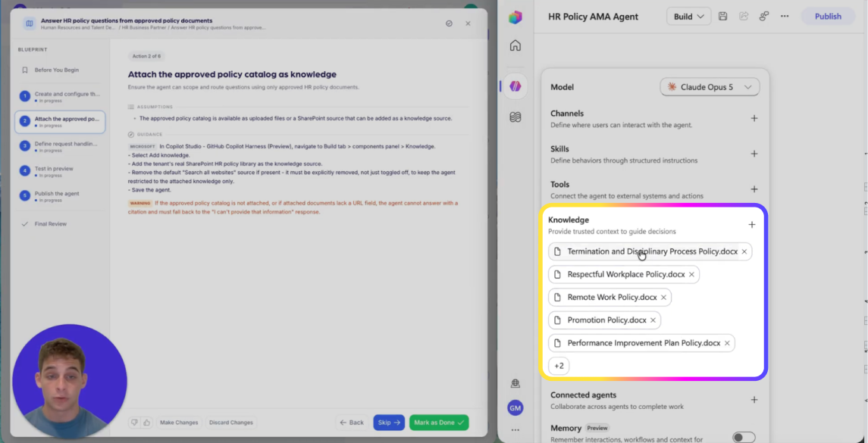
Task: Click the thumbs up feedback icon
Action: coord(147,423)
